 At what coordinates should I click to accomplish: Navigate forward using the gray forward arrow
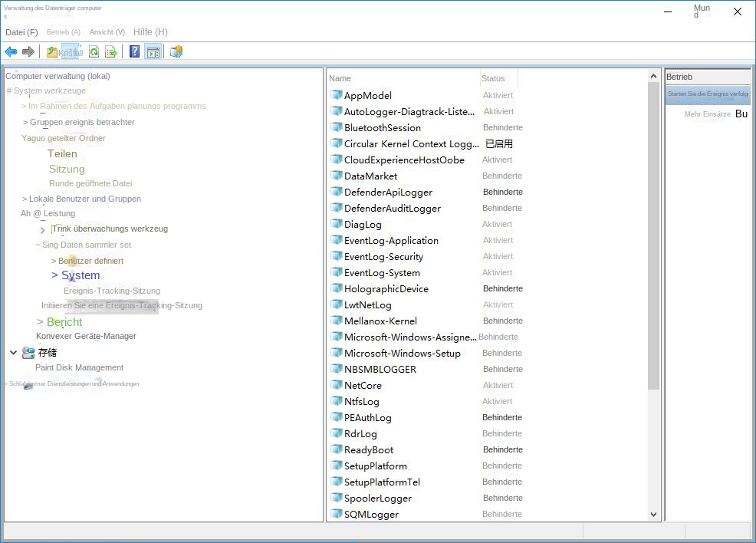pyautogui.click(x=28, y=51)
